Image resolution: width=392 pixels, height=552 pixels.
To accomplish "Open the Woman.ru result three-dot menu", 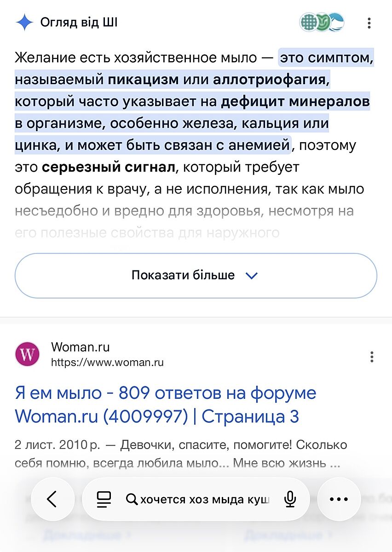I will (x=372, y=356).
